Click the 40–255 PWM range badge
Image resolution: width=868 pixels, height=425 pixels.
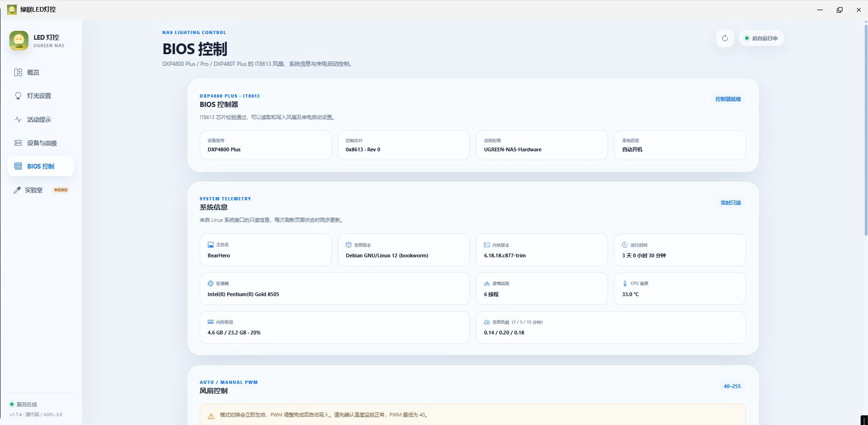tap(732, 386)
